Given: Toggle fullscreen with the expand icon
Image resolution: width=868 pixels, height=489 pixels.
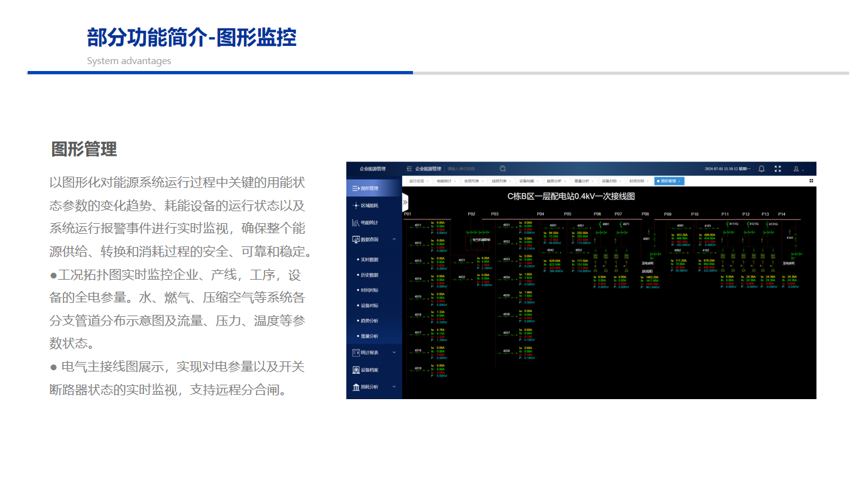Looking at the screenshot, I should click(777, 168).
